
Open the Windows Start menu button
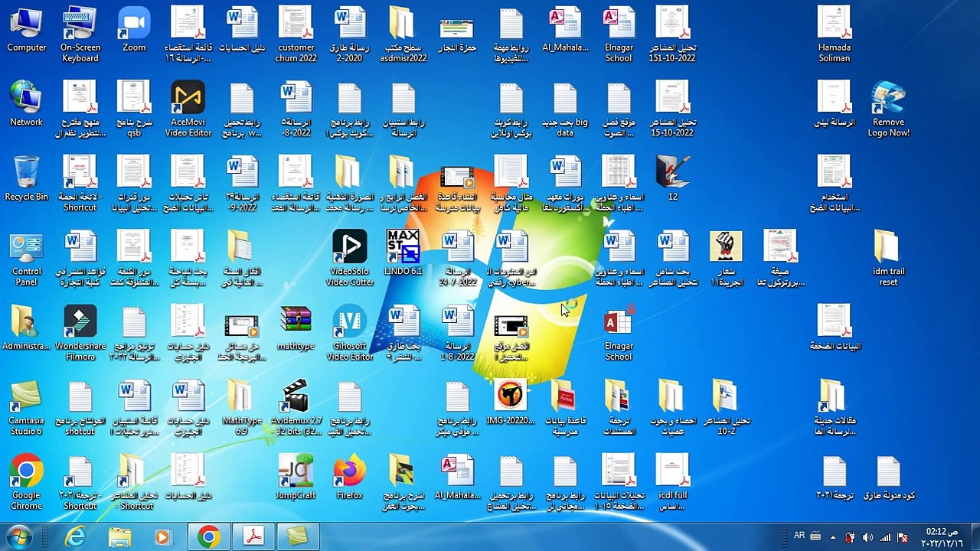[18, 537]
